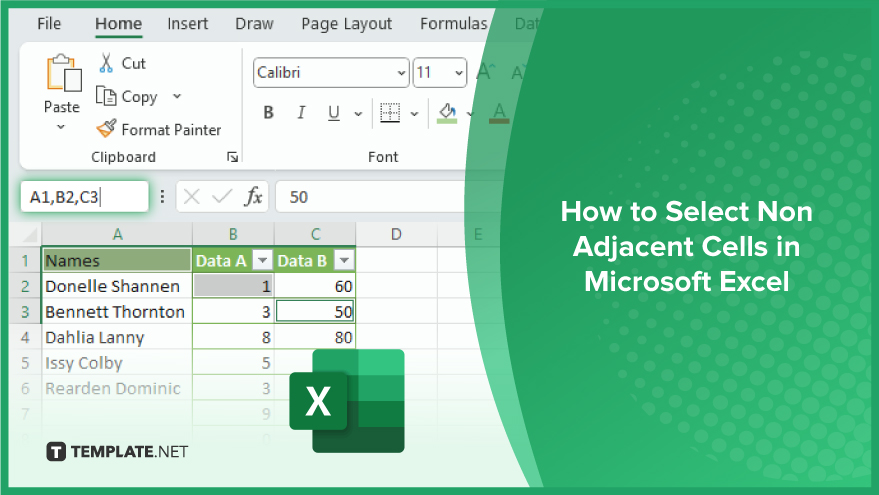Click the Name Box with A1,B2,C3
879x495 pixels.
tap(85, 197)
